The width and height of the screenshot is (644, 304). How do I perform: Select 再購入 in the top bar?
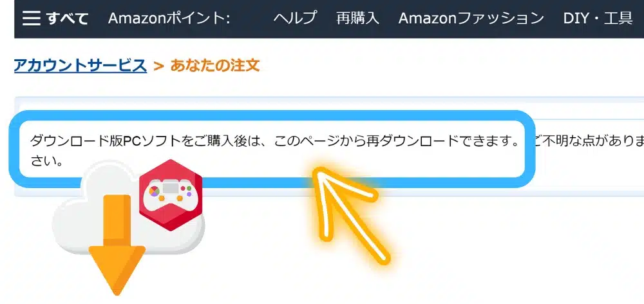click(x=357, y=18)
